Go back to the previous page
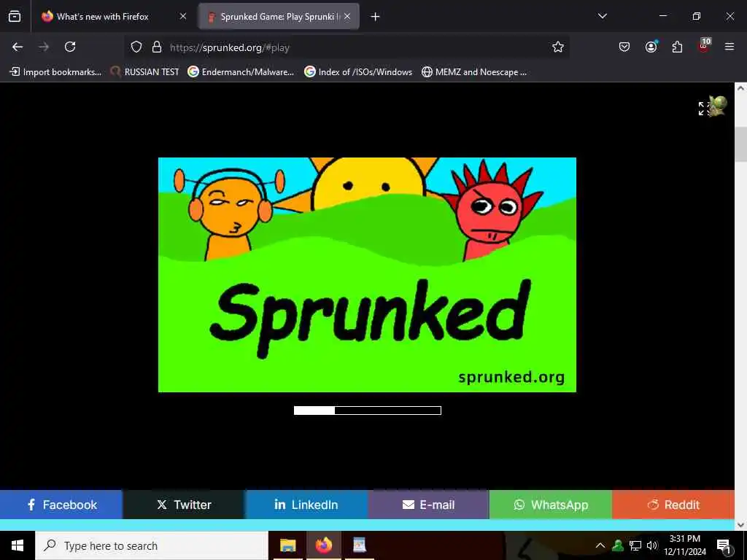 point(18,47)
